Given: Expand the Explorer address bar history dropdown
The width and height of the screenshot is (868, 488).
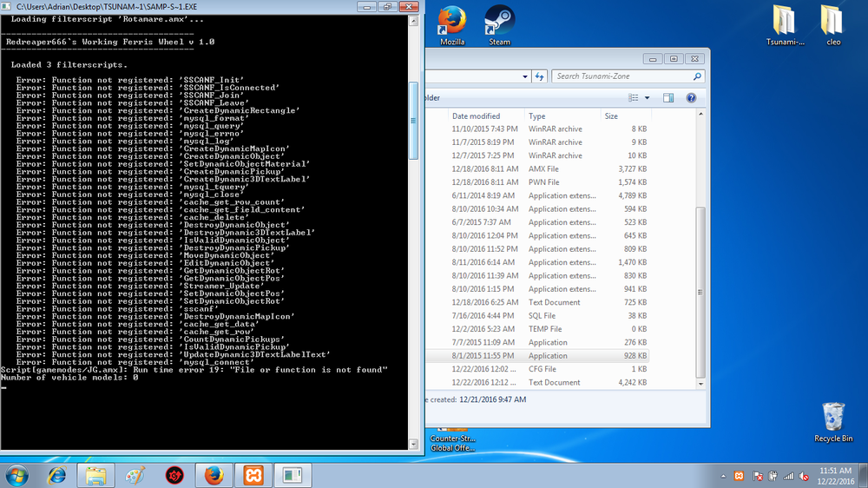Looking at the screenshot, I should [x=525, y=76].
